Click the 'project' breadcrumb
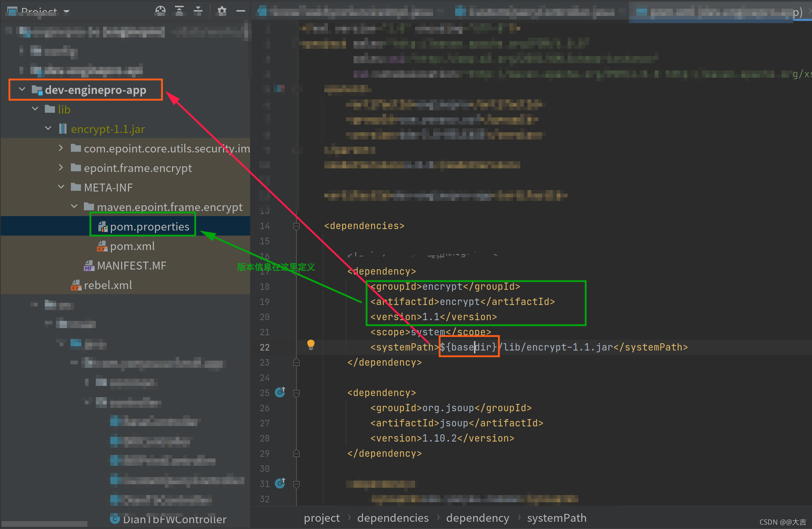The width and height of the screenshot is (812, 529). (x=322, y=518)
